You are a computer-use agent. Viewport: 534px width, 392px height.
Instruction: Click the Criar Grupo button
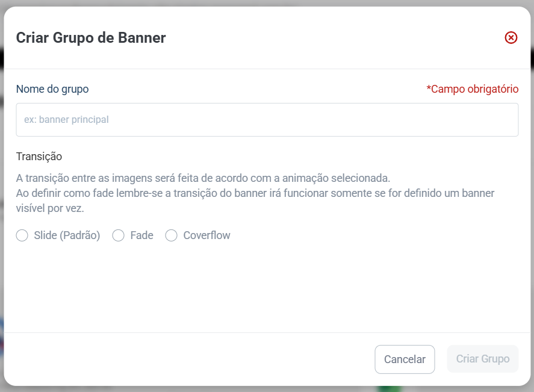[483, 359]
